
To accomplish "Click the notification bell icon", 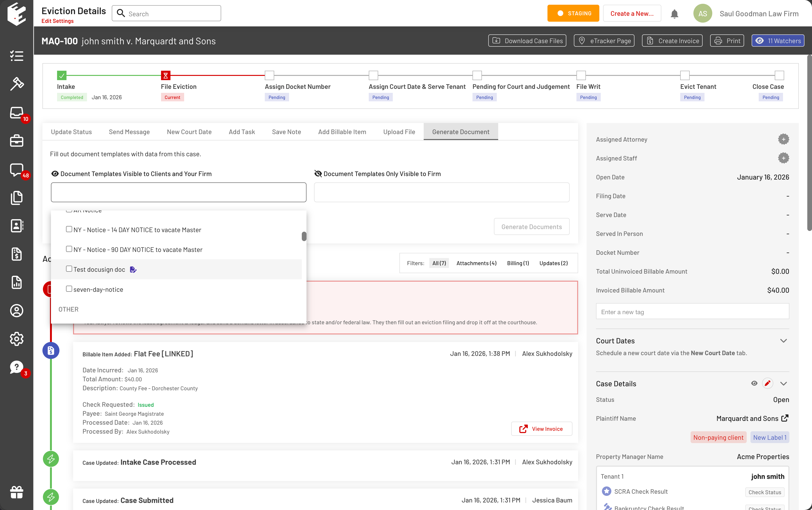I will point(674,14).
